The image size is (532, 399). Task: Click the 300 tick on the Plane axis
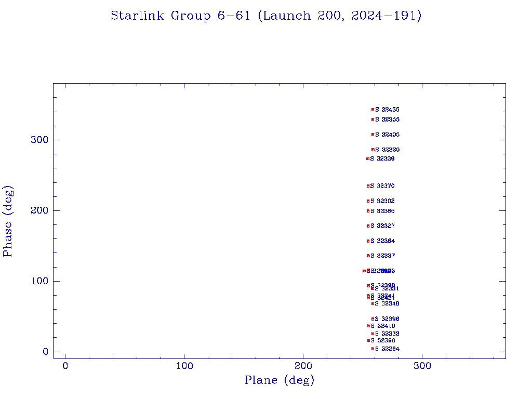click(422, 366)
